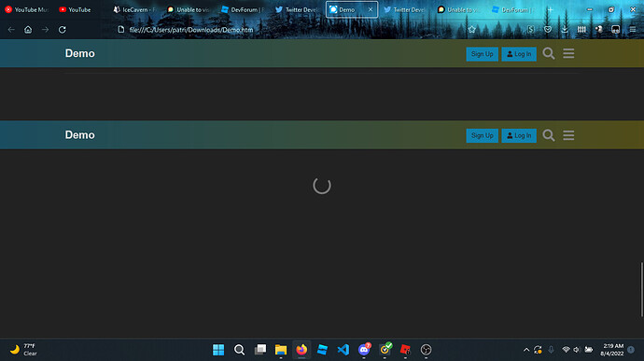This screenshot has width=644, height=361.
Task: Open hamburger menu in top Demo header
Action: (x=568, y=53)
